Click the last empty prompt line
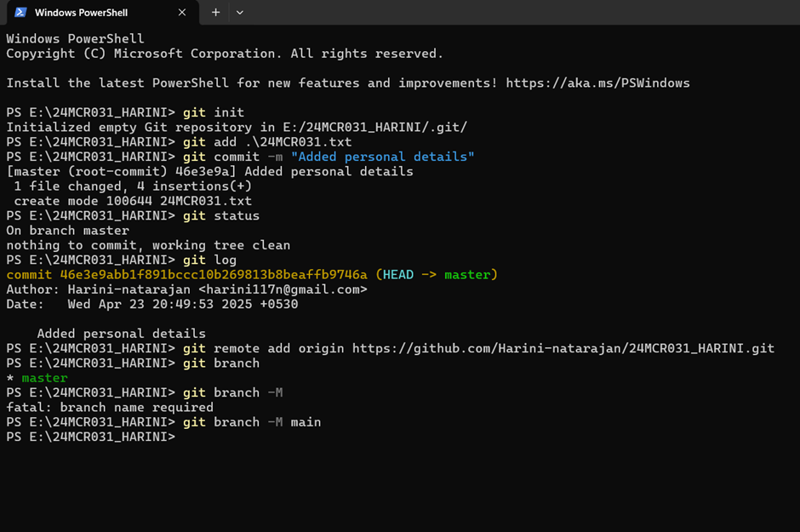Viewport: 800px width, 532px height. click(90, 437)
